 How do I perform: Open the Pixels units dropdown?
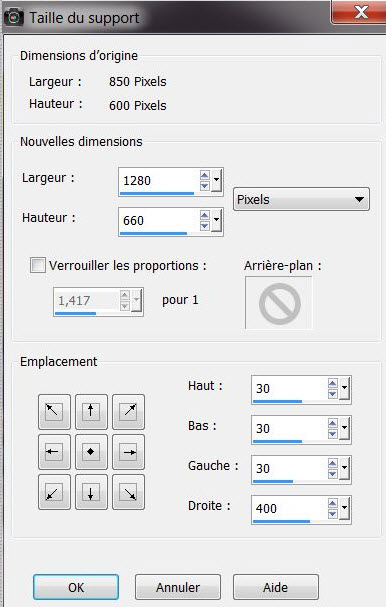click(x=301, y=199)
